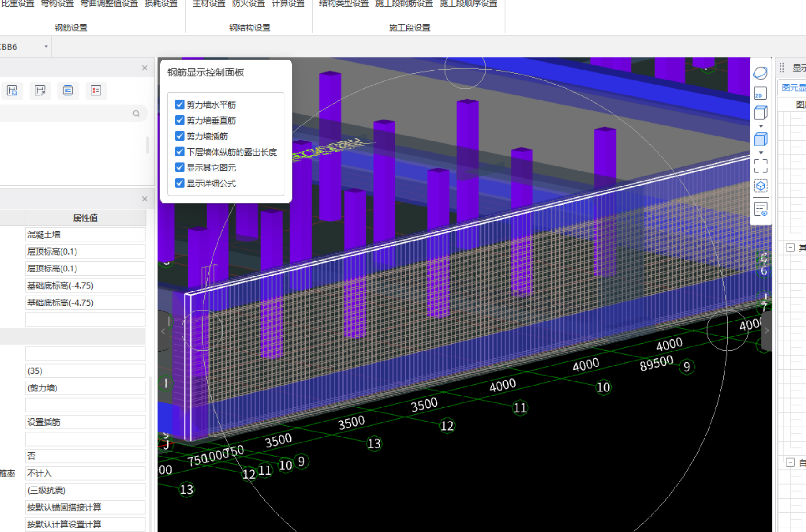Click 按默认计算设置计算 property value
The height and width of the screenshot is (532, 806).
click(x=85, y=524)
